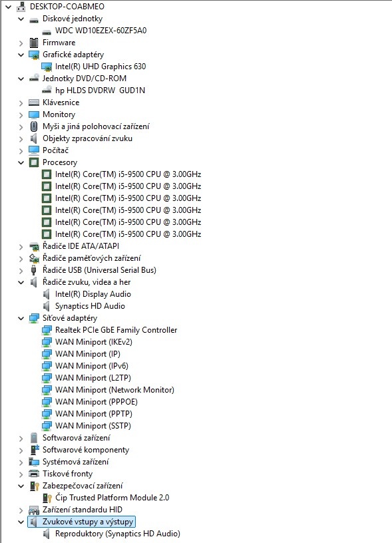
Task: Select WAN Miniport (L2TP)
Action: [93, 378]
